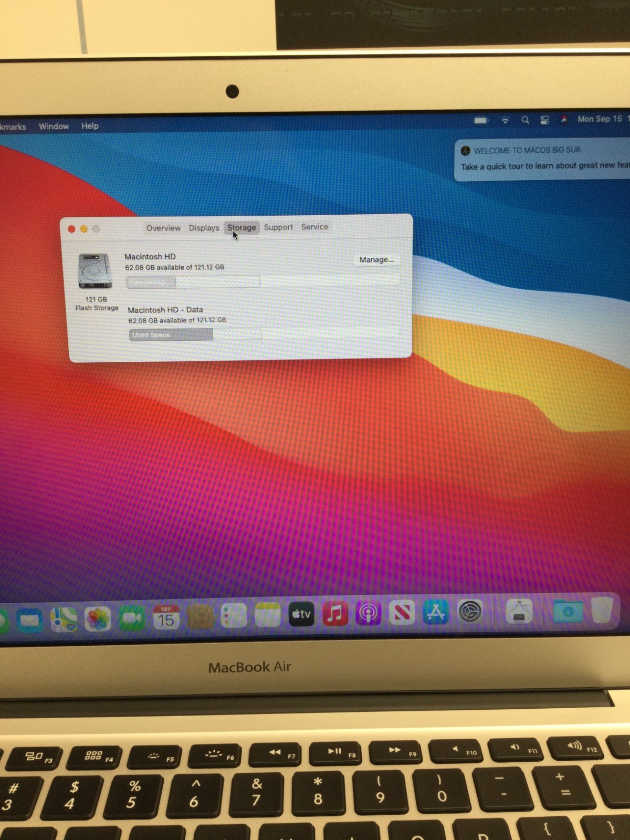Click the user icon beside the date
Image resolution: width=630 pixels, height=840 pixels.
[x=564, y=119]
